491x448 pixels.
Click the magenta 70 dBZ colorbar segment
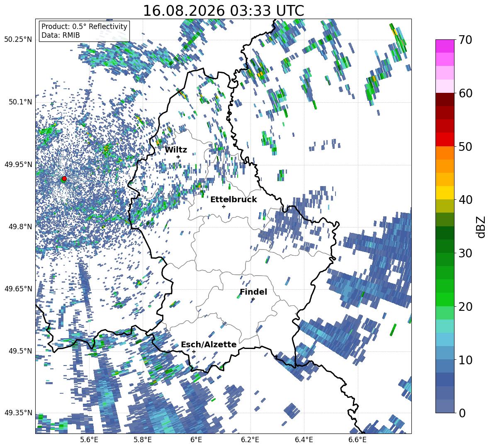[x=445, y=46]
